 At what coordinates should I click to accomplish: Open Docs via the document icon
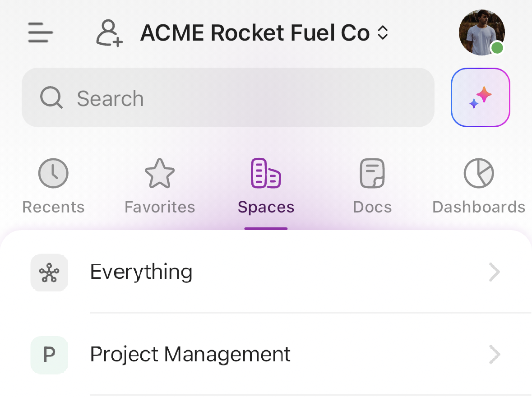pos(372,173)
